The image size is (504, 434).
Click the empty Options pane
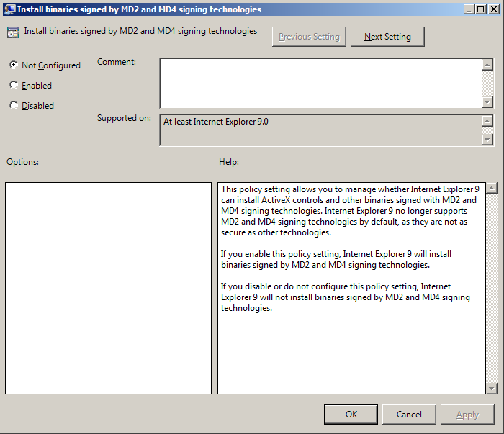click(x=108, y=288)
